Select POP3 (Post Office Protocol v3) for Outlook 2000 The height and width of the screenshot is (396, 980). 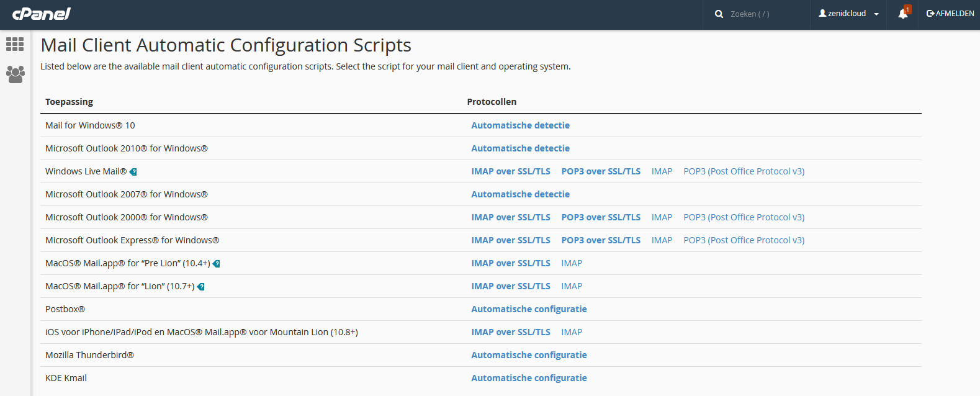coord(744,217)
